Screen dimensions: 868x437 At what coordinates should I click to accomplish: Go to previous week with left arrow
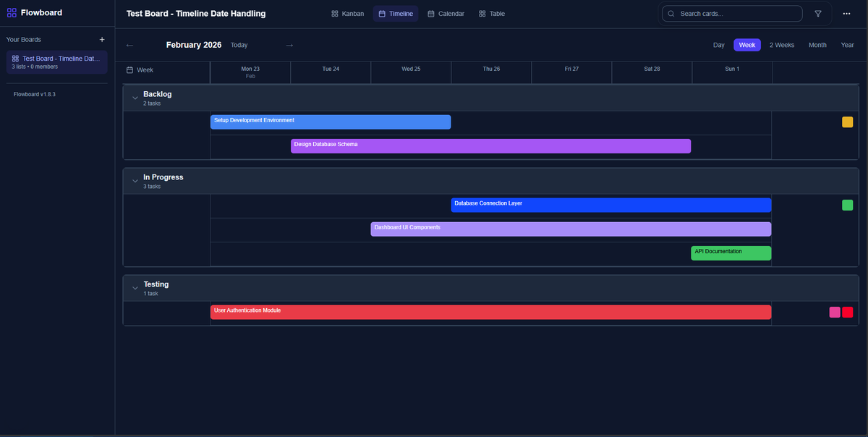pos(130,45)
